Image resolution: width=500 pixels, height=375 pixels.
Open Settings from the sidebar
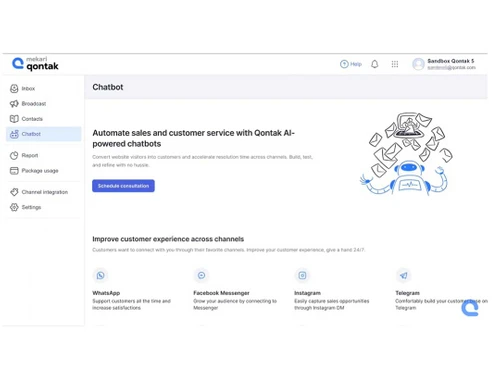pos(43,207)
